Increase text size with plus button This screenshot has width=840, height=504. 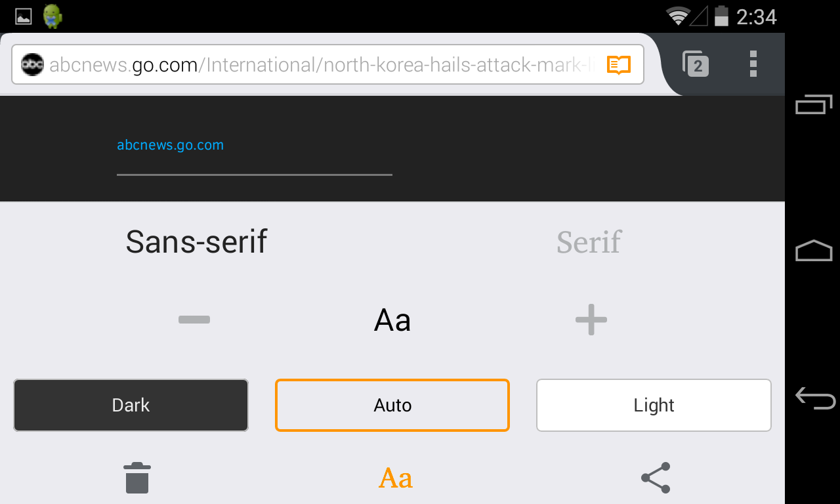591,320
